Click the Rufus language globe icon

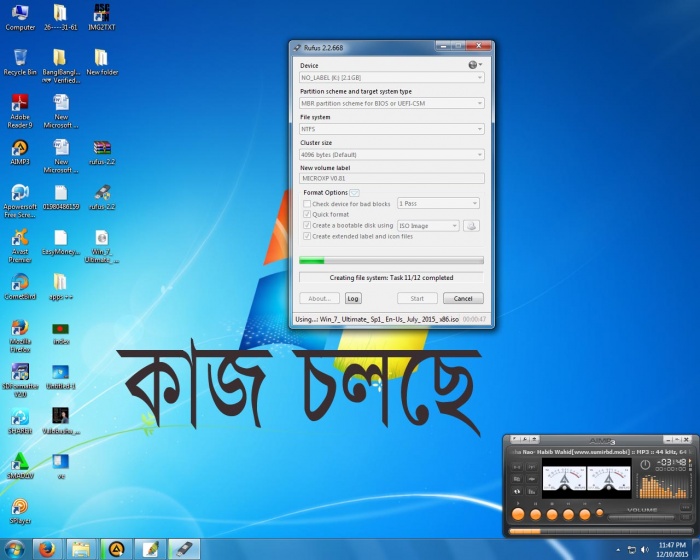[x=472, y=65]
